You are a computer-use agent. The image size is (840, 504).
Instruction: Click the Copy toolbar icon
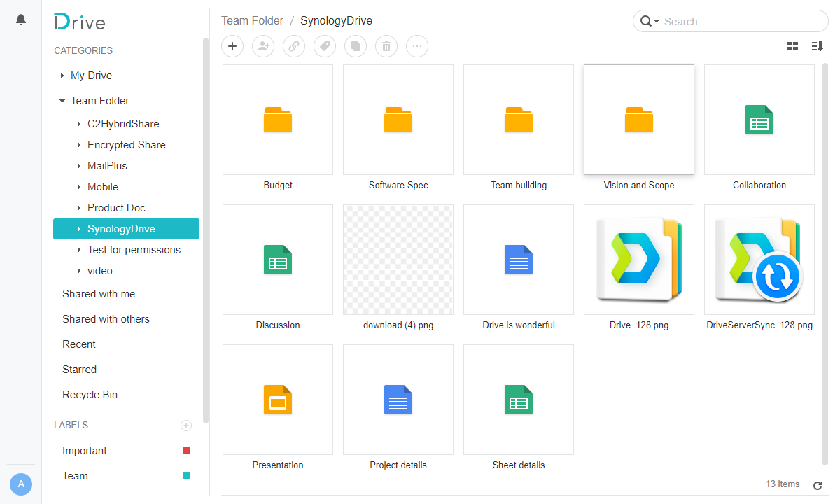click(356, 46)
